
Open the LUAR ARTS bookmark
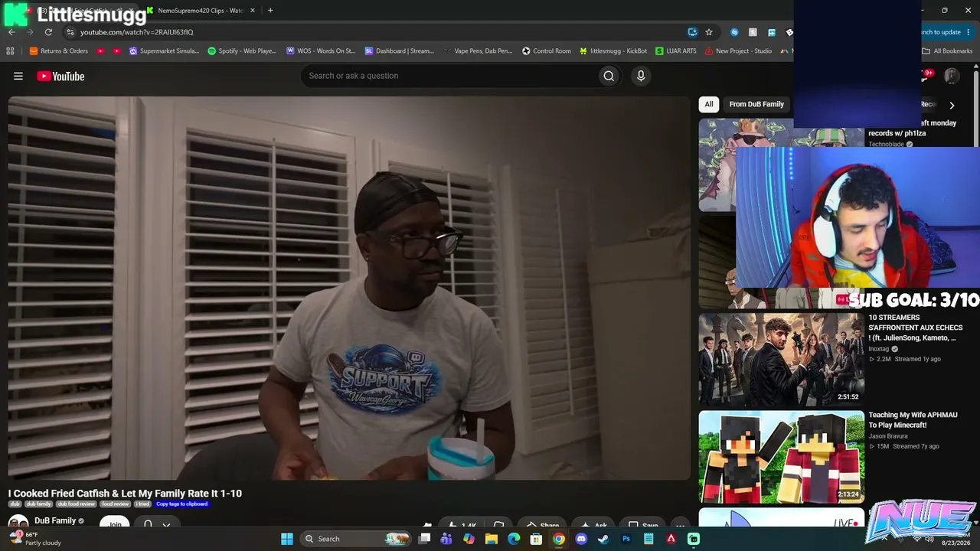(x=676, y=51)
